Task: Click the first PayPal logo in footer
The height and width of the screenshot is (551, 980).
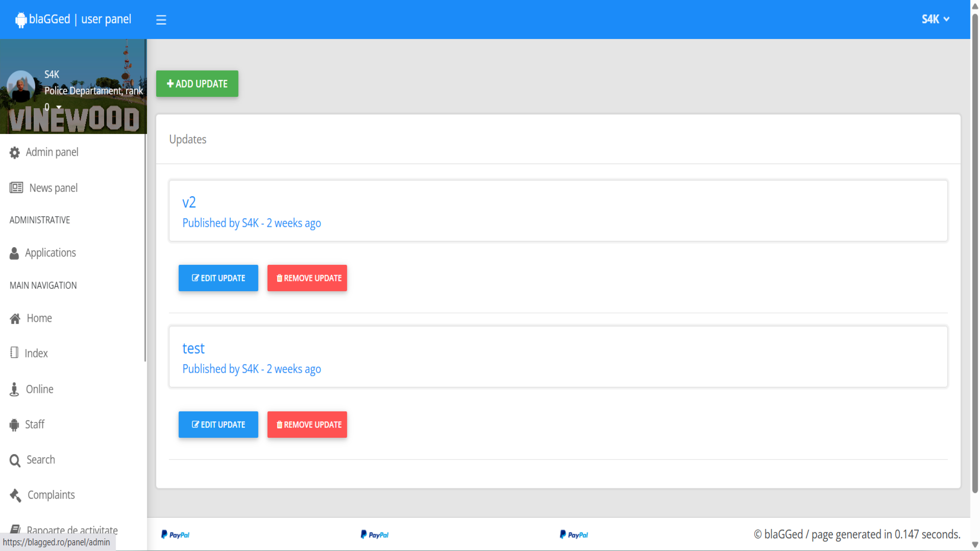Action: [175, 535]
